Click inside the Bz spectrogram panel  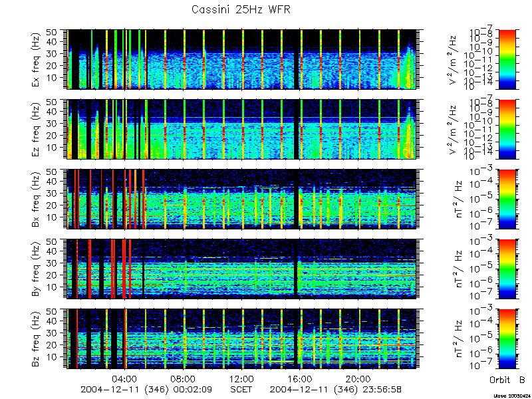pos(241,338)
